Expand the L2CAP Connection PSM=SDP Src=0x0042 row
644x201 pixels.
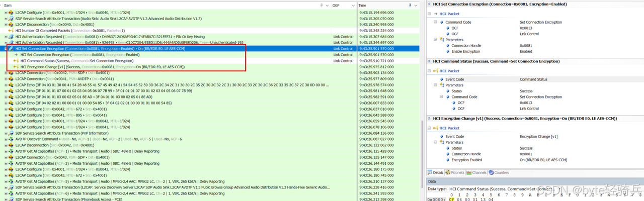pyautogui.click(x=6, y=73)
